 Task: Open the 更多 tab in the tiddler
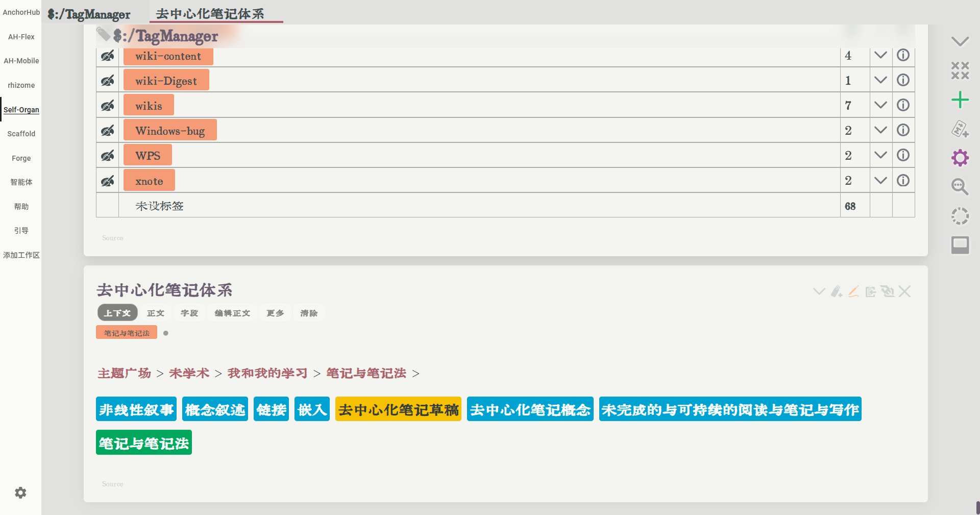point(275,312)
